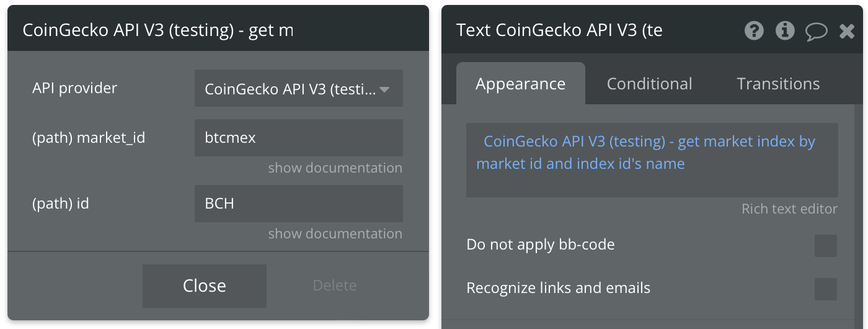The height and width of the screenshot is (329, 868).
Task: Switch to the Conditional tab
Action: (649, 84)
